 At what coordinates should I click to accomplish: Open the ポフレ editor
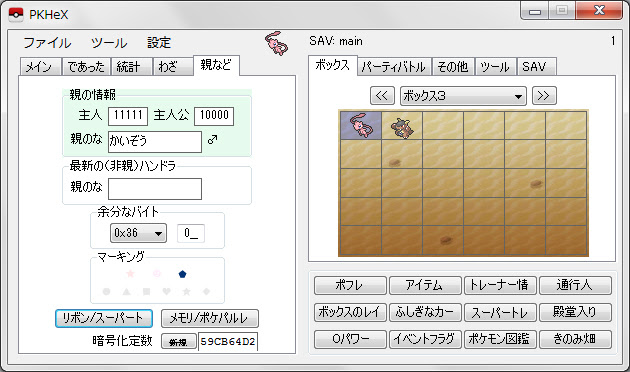pos(350,285)
